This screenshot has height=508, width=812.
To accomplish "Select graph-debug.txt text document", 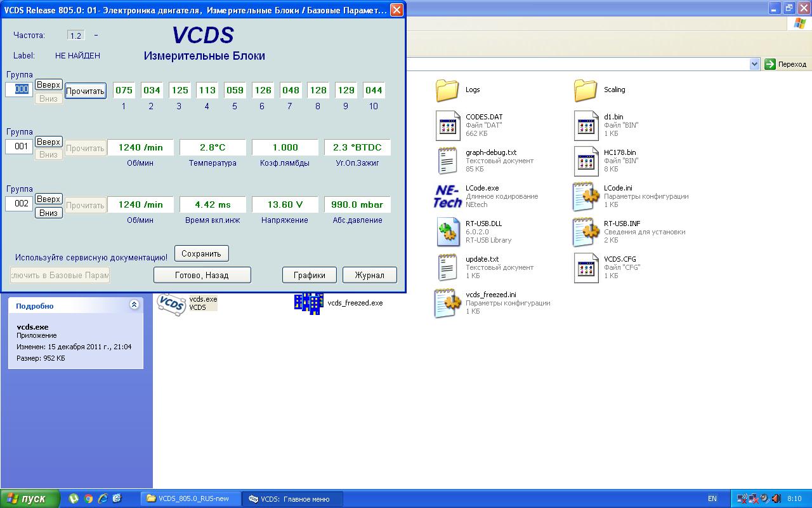I will point(447,161).
